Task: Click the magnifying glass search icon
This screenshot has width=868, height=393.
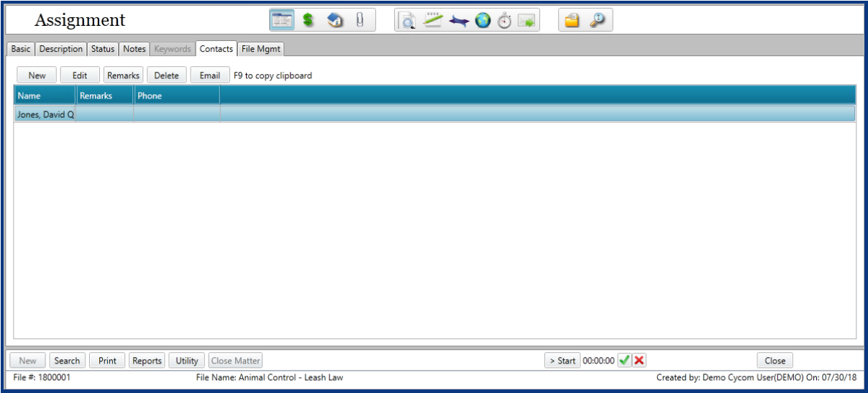Action: tap(597, 21)
